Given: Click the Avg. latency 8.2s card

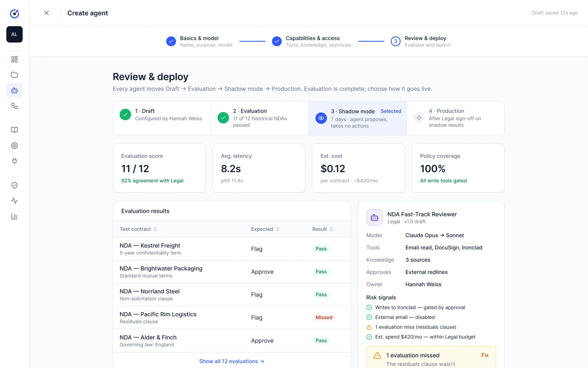Looking at the screenshot, I should point(259,168).
